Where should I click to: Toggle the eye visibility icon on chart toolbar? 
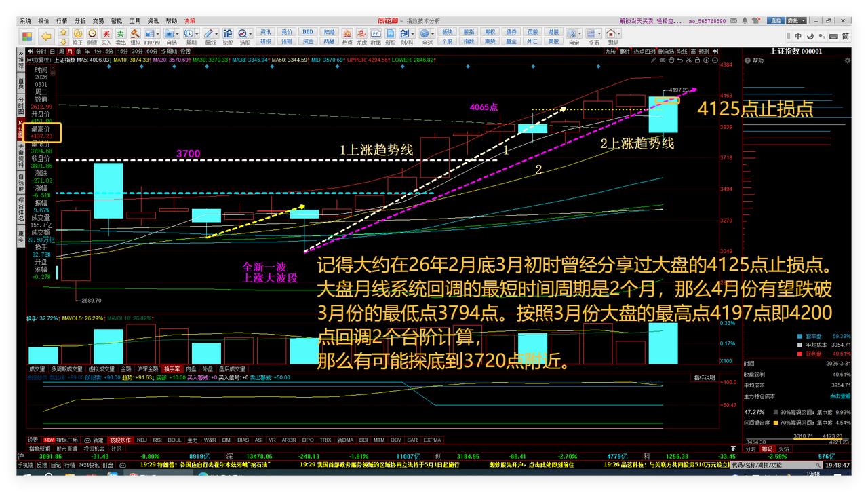(x=663, y=60)
